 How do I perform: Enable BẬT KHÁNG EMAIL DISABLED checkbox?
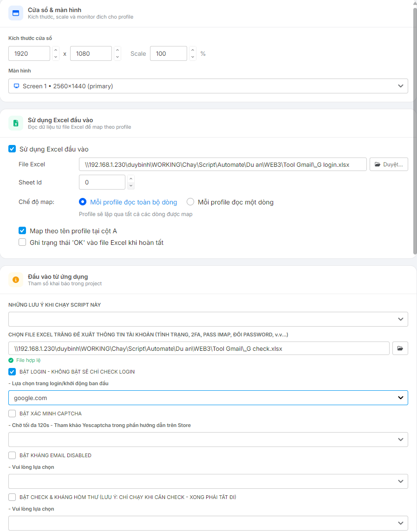pyautogui.click(x=12, y=455)
